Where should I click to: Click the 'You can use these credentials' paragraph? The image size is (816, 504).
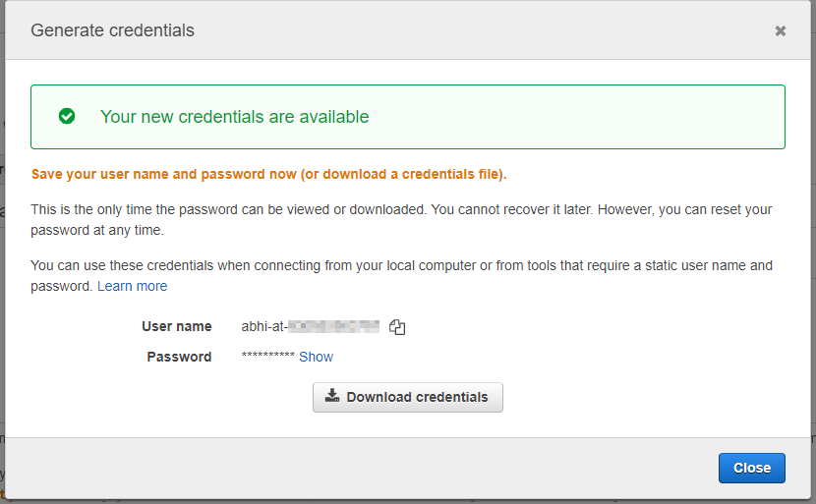coord(401,276)
